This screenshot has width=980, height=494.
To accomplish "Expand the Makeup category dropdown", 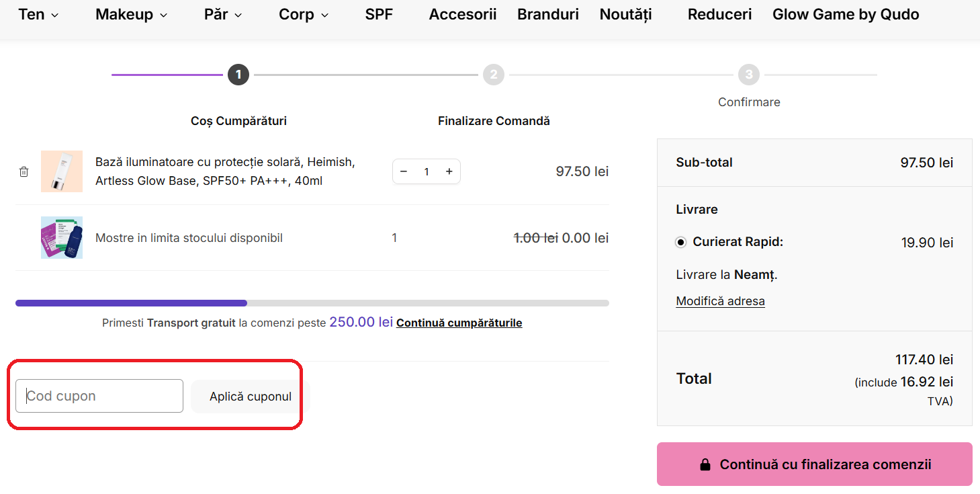I will click(x=132, y=15).
